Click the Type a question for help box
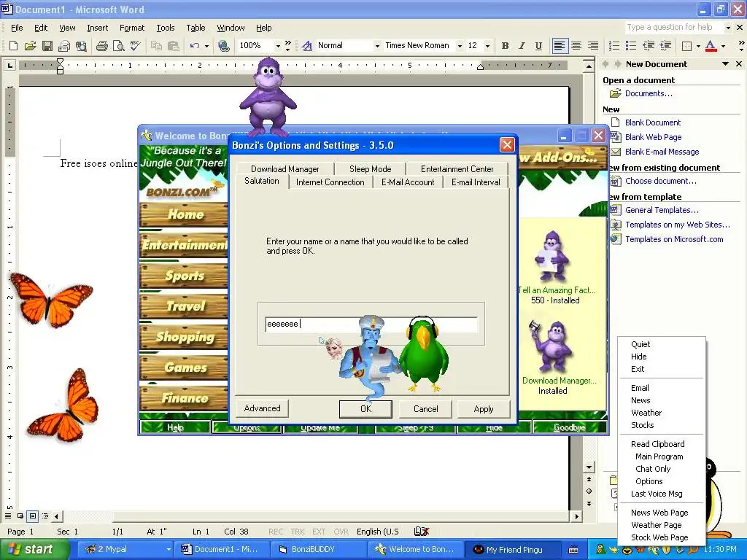This screenshot has height=560, width=747. click(x=674, y=27)
